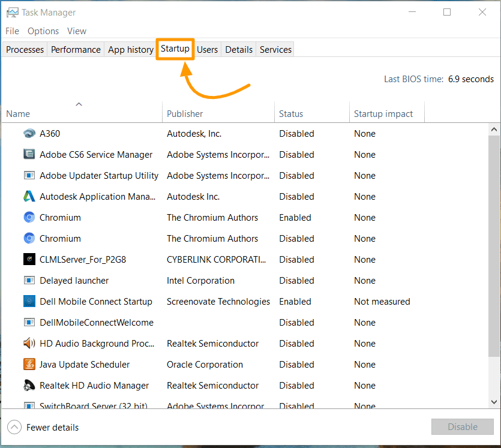Click the Screenovate Technologies publisher cell
The image size is (501, 448).
click(218, 302)
